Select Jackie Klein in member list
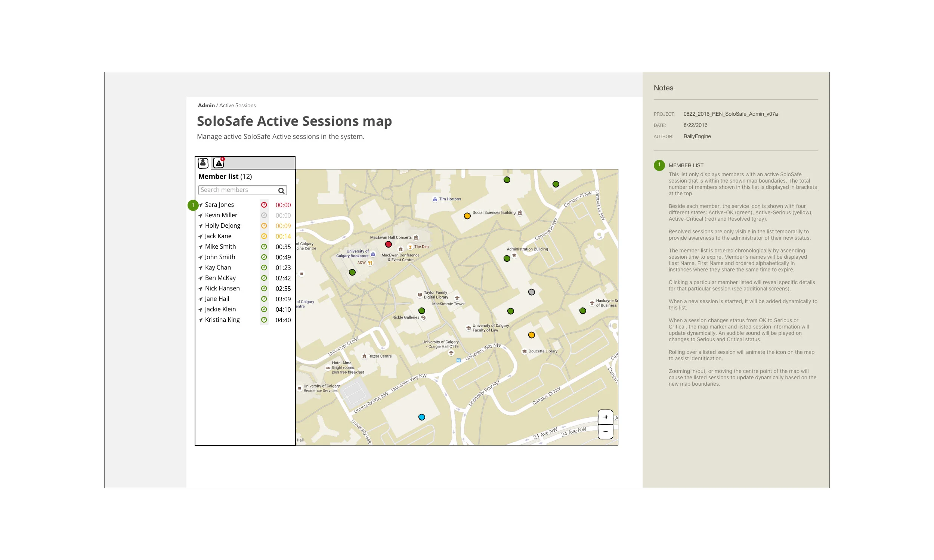 (x=220, y=309)
